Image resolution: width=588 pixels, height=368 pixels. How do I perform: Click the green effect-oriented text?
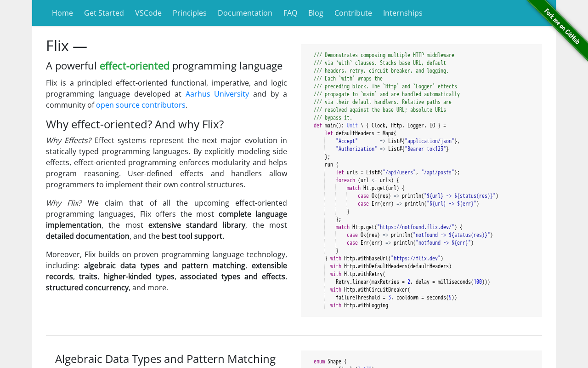coord(135,66)
